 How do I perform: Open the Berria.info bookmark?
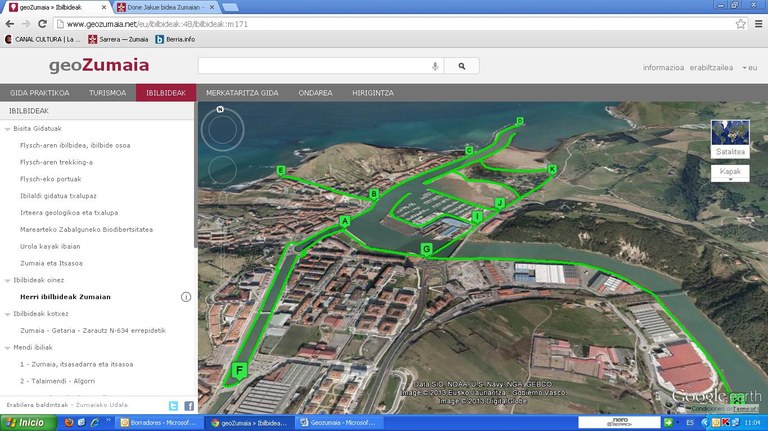(x=175, y=39)
